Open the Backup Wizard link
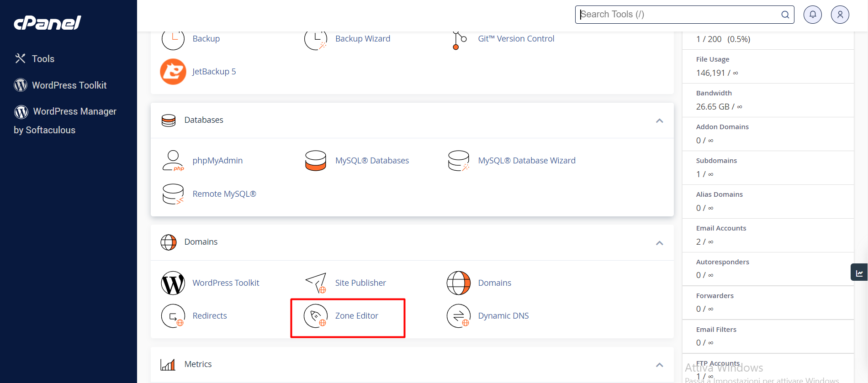Screen dimensions: 868x383 tap(363, 39)
